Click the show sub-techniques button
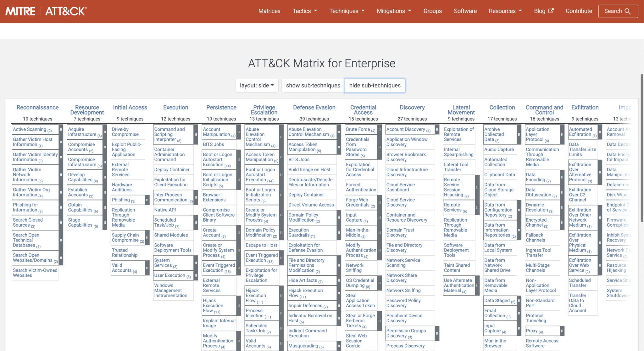644x351 pixels. click(x=313, y=85)
